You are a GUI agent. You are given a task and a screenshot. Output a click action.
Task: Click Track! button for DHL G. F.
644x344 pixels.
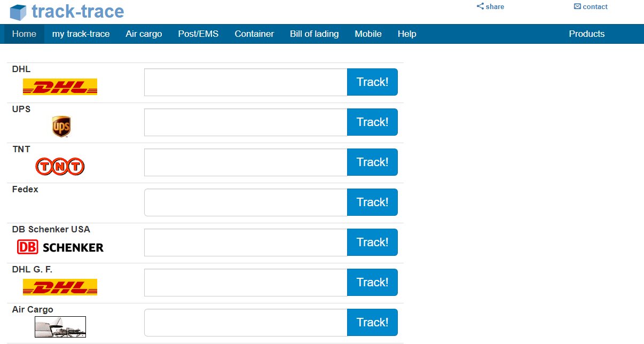pyautogui.click(x=372, y=283)
